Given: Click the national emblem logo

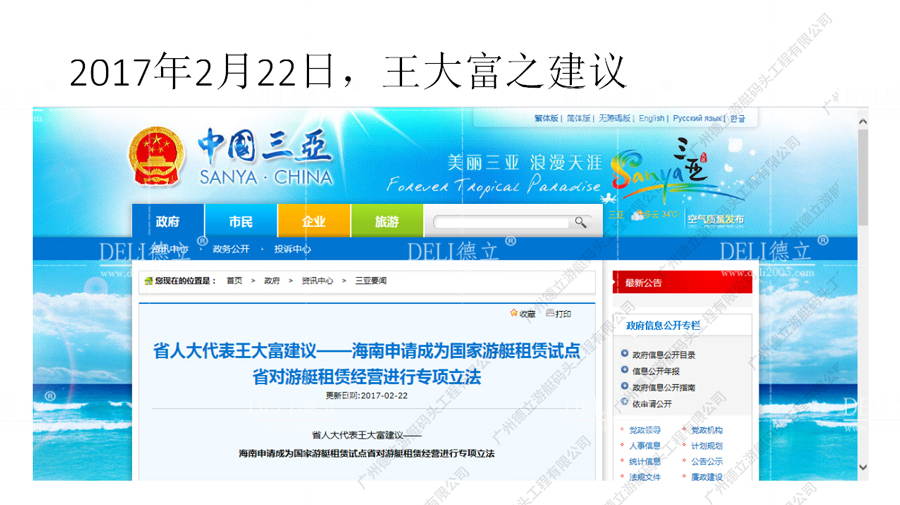Looking at the screenshot, I should pos(155,157).
